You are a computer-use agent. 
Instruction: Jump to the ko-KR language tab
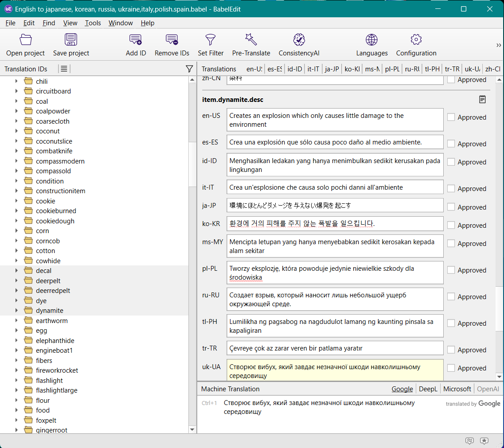click(x=352, y=69)
